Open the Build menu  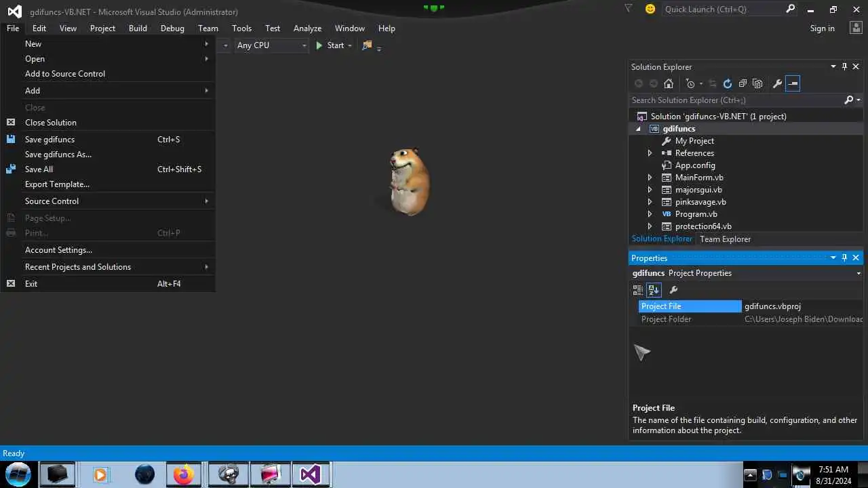point(138,28)
